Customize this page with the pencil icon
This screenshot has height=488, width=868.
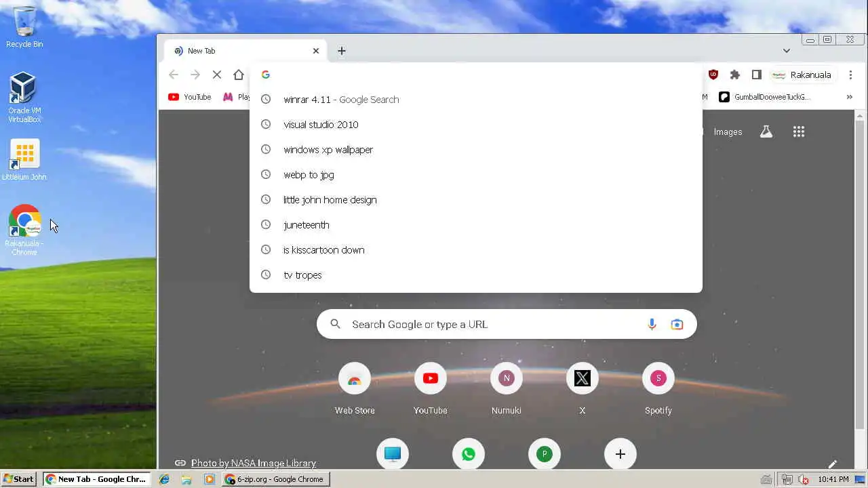833,464
